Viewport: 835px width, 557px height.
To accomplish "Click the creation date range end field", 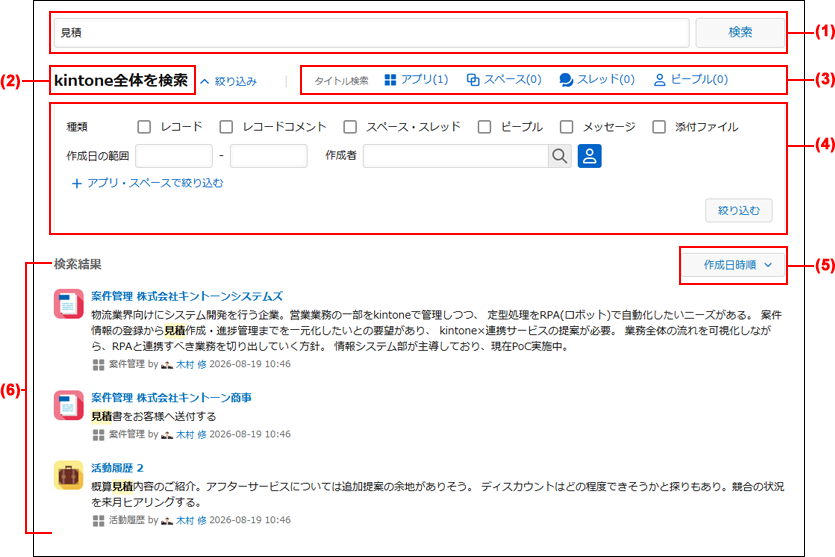I will 269,156.
